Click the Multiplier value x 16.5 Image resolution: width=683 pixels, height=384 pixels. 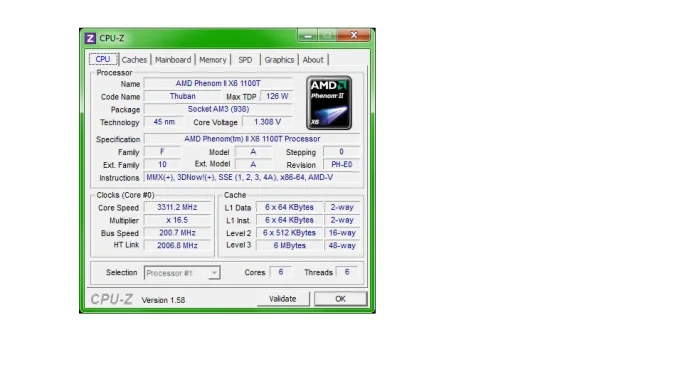177,220
